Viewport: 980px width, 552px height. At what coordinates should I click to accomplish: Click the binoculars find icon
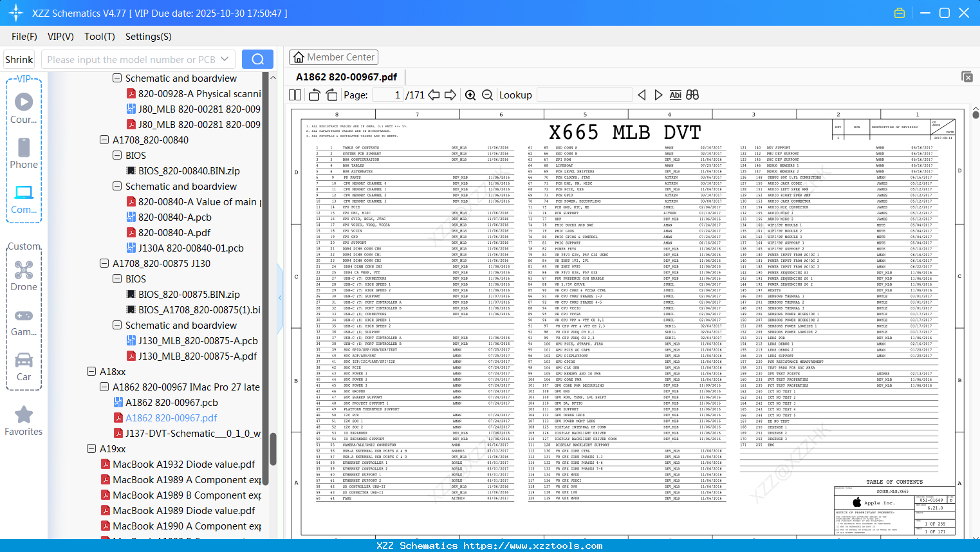692,95
